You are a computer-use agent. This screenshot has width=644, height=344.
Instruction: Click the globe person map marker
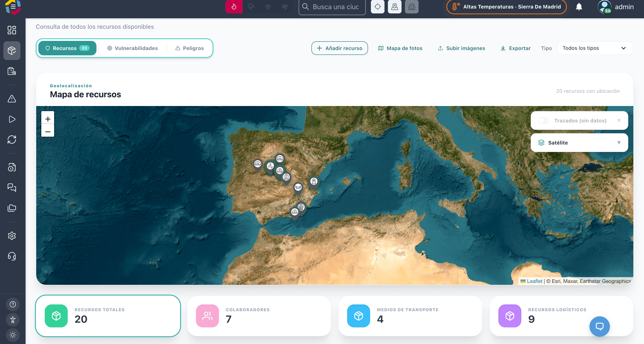301,208
